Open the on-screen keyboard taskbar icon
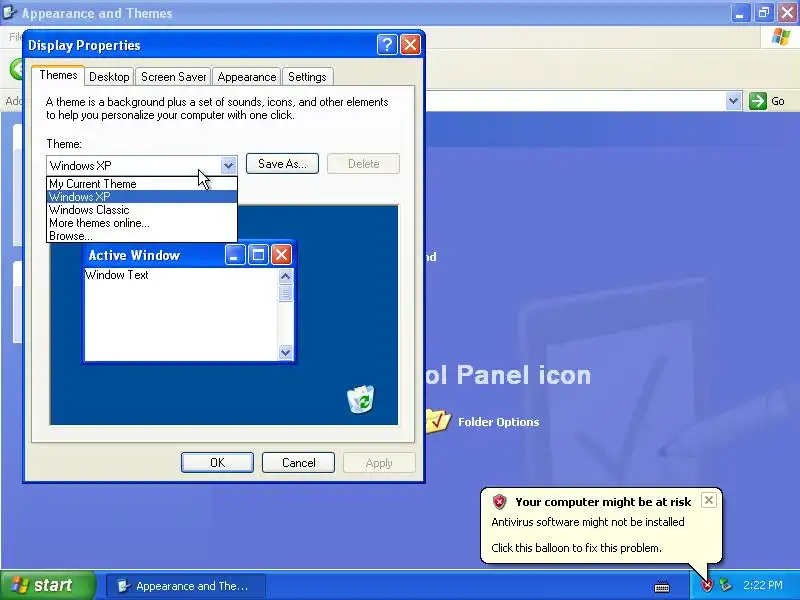 (x=662, y=587)
